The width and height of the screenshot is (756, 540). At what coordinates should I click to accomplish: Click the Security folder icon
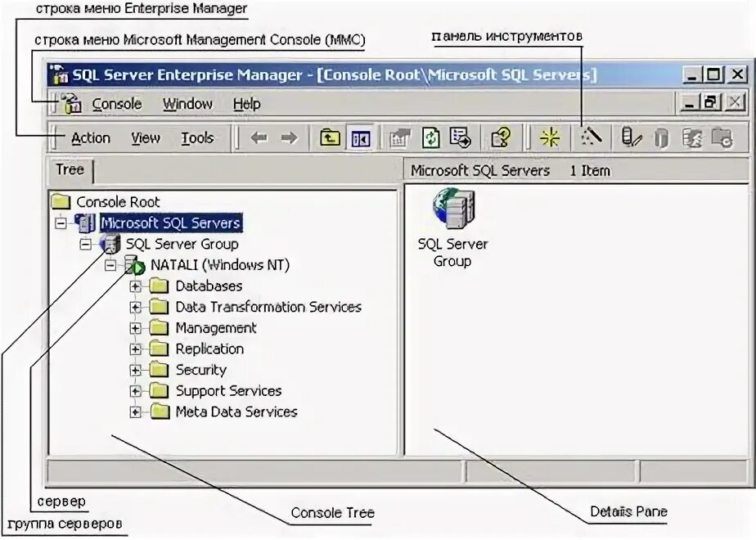159,370
